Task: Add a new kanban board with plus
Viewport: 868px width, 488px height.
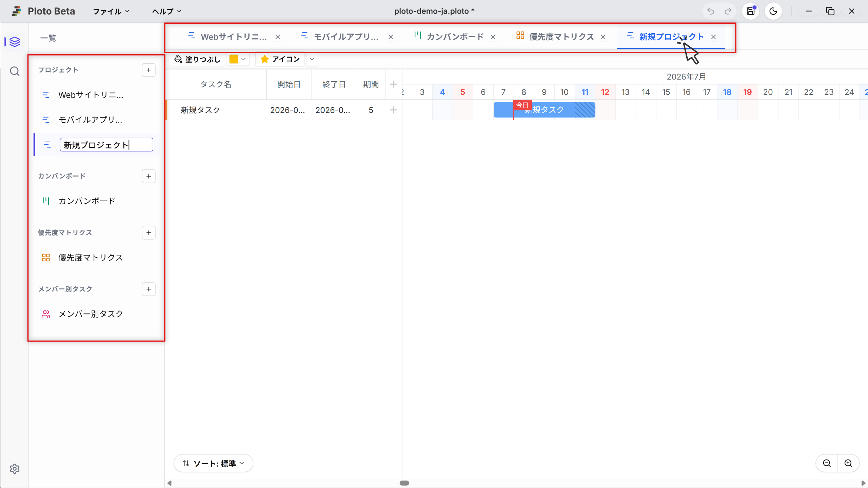Action: (x=149, y=176)
